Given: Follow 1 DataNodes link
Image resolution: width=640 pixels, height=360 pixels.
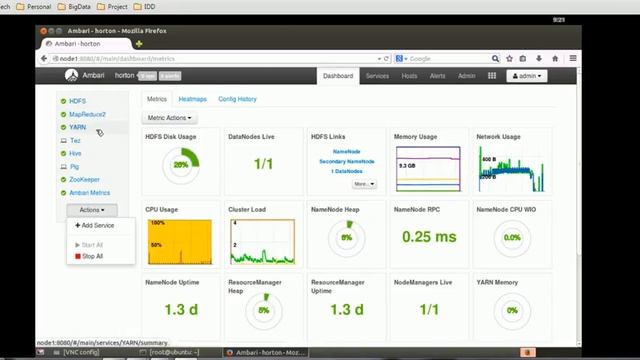Looking at the screenshot, I should coord(347,171).
